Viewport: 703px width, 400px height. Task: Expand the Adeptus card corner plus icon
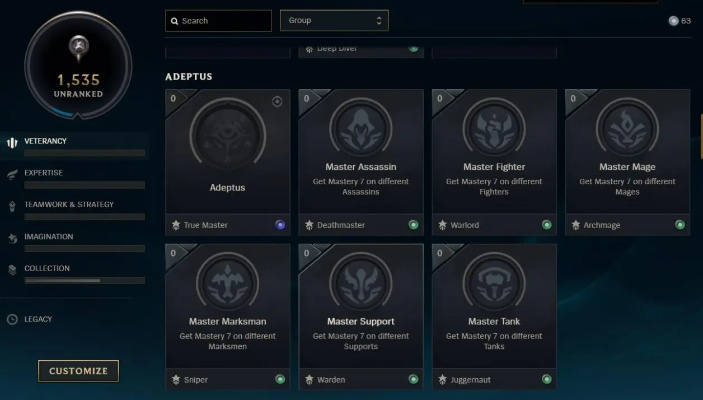[277, 101]
